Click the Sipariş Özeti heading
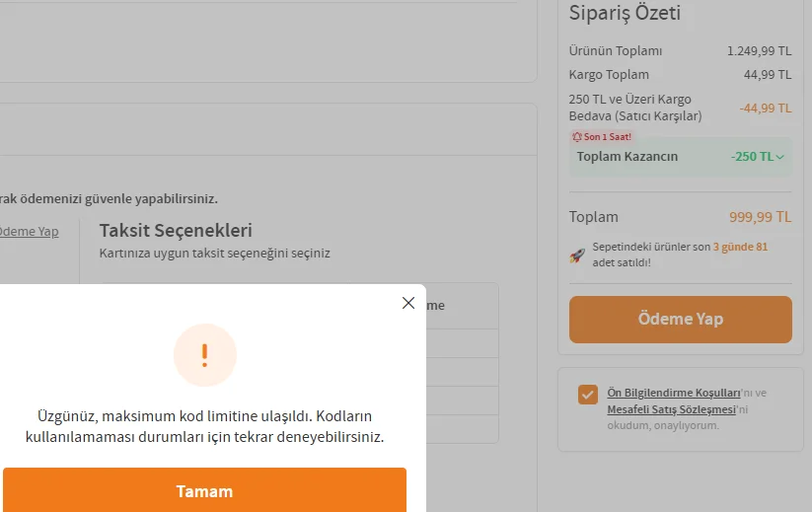The height and width of the screenshot is (512, 812). tap(625, 13)
